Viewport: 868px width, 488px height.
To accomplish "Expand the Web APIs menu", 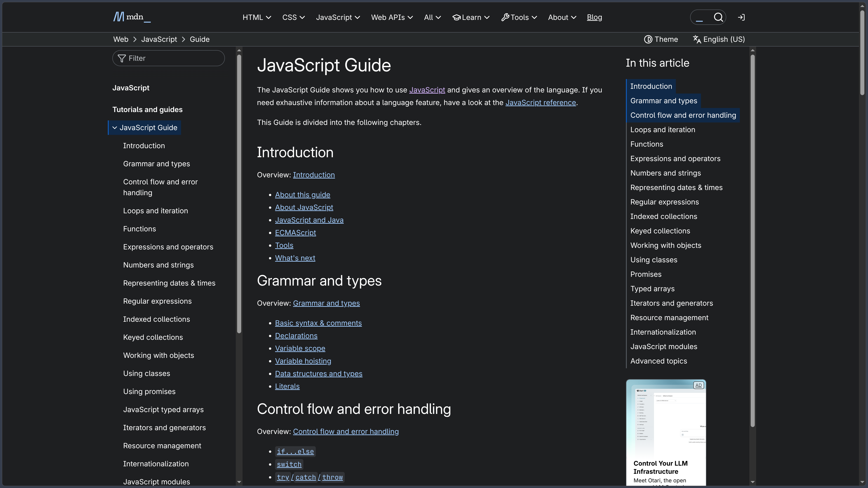I will tap(392, 17).
